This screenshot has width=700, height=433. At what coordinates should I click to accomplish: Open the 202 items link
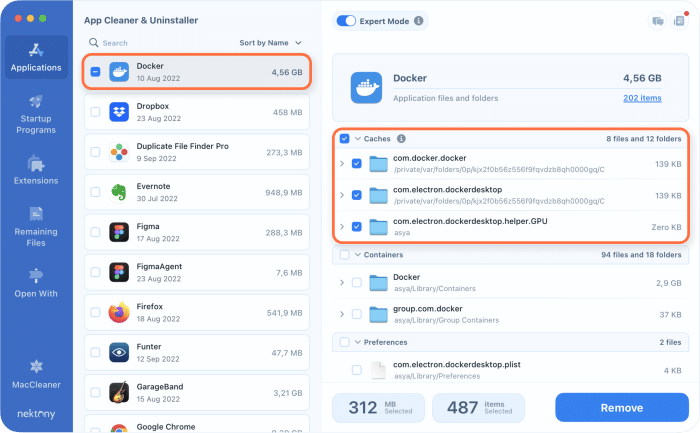[642, 98]
